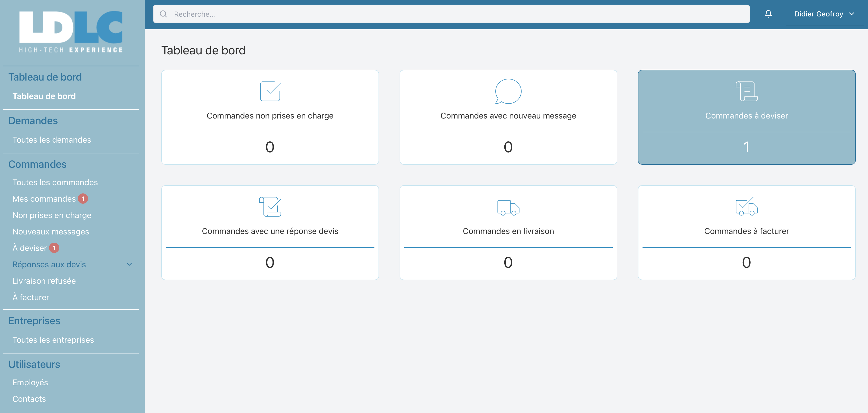The width and height of the screenshot is (868, 413).
Task: Open Non prises en charge in sidebar
Action: (52, 215)
